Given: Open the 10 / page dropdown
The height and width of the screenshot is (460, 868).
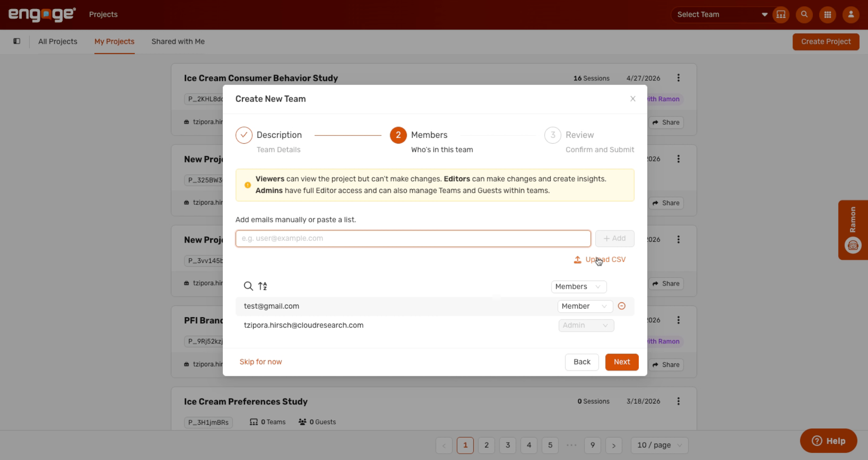Looking at the screenshot, I should (659, 445).
